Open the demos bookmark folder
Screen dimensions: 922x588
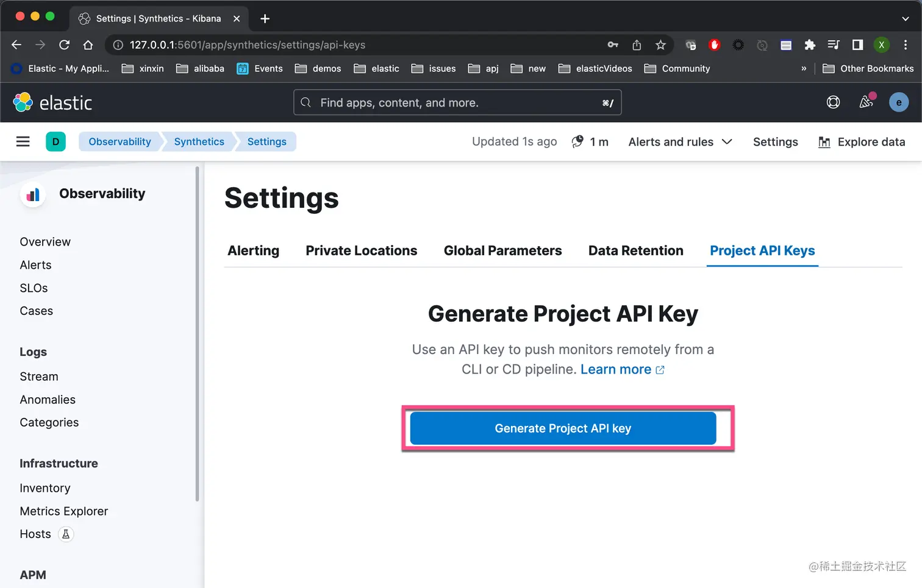[318, 68]
